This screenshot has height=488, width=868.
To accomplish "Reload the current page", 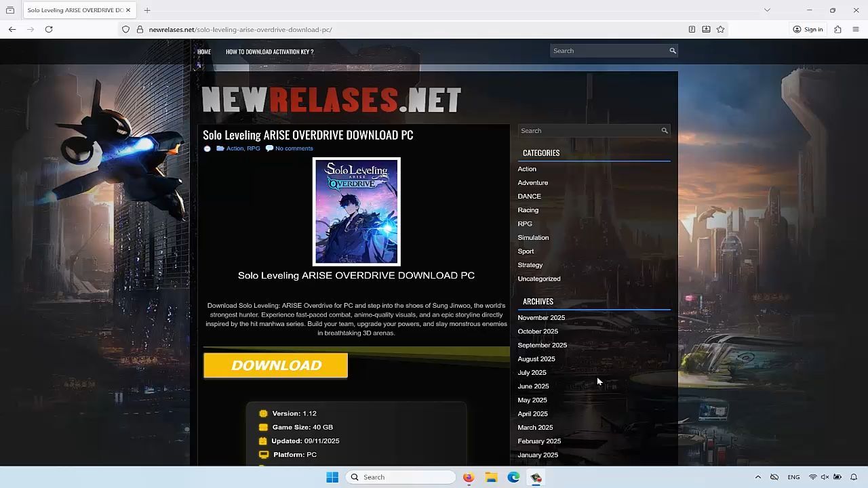I will (49, 29).
